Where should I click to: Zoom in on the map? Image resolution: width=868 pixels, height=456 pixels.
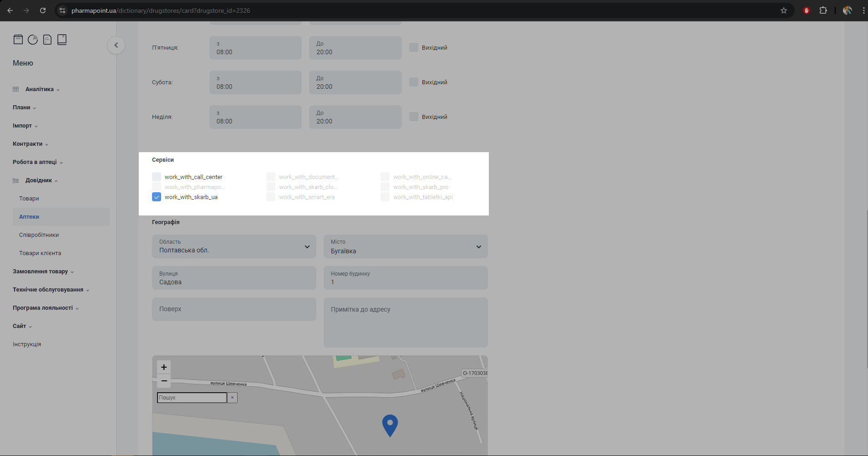(164, 367)
